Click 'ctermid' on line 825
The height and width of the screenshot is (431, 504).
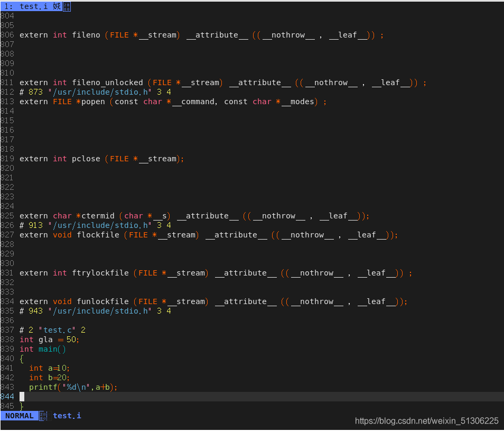point(98,216)
